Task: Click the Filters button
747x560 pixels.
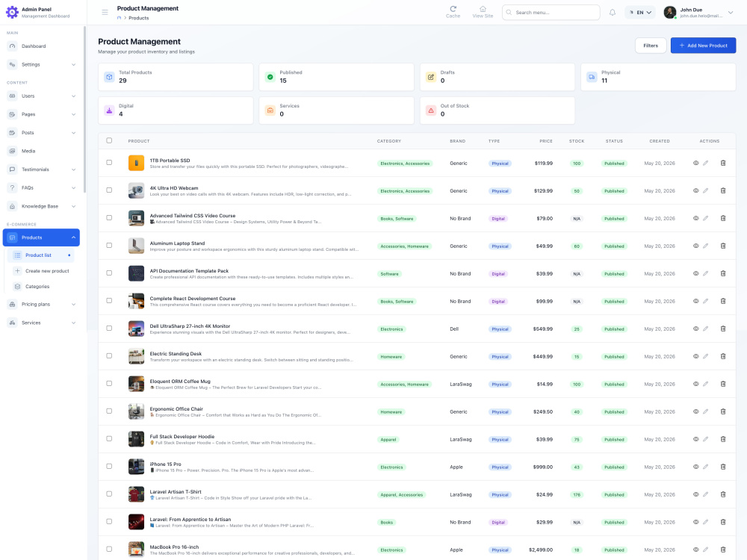Action: tap(651, 46)
